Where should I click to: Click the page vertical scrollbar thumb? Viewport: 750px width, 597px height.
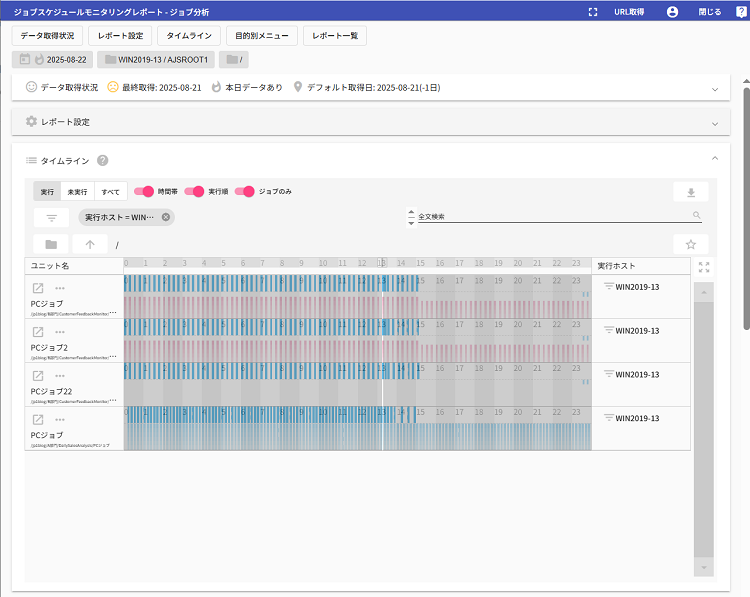746,208
